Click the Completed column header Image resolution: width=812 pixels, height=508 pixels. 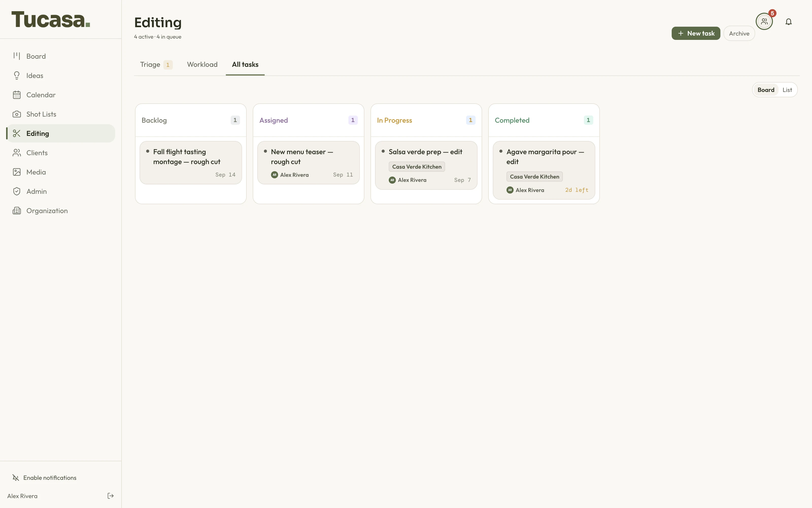544,120
